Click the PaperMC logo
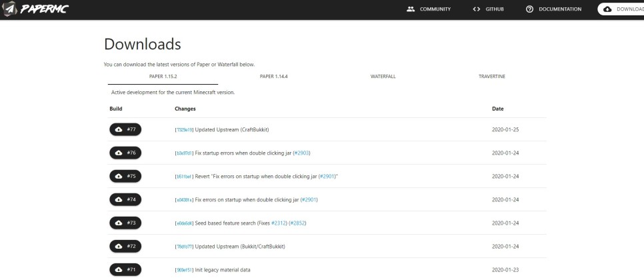644x280 pixels. click(35, 9)
